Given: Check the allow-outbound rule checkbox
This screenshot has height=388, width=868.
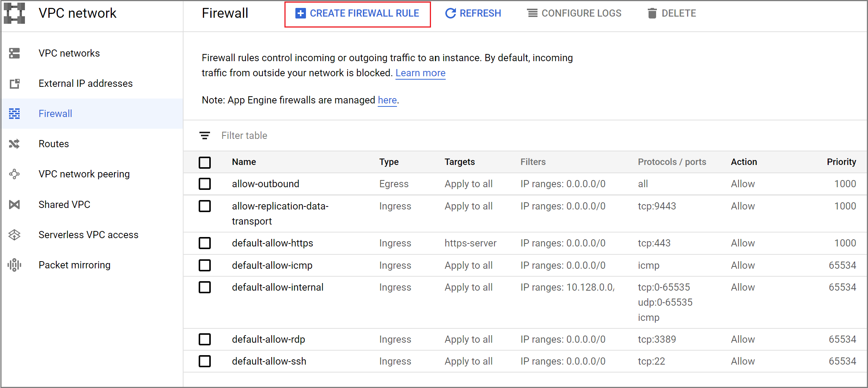Looking at the screenshot, I should tap(205, 184).
